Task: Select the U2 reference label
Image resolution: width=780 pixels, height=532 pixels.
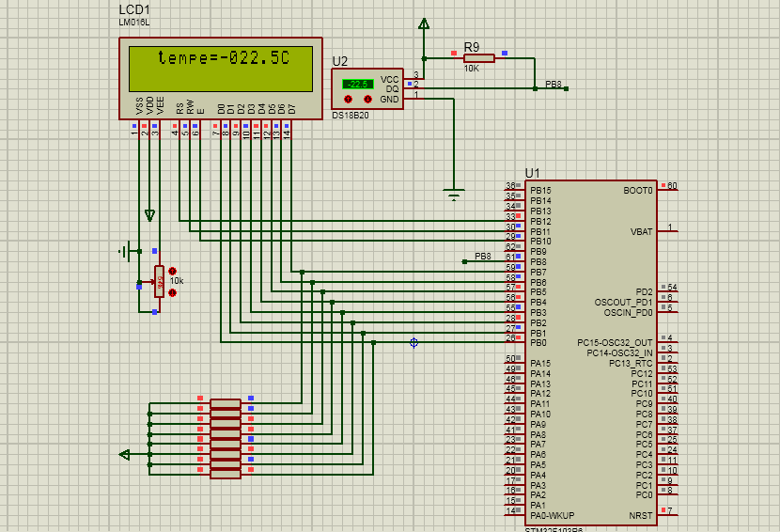Action: tap(340, 61)
